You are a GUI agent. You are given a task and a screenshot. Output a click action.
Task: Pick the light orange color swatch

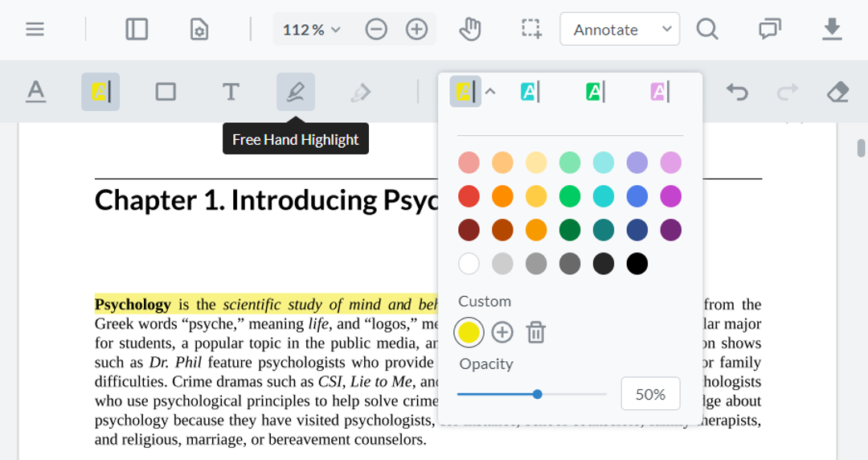(502, 163)
